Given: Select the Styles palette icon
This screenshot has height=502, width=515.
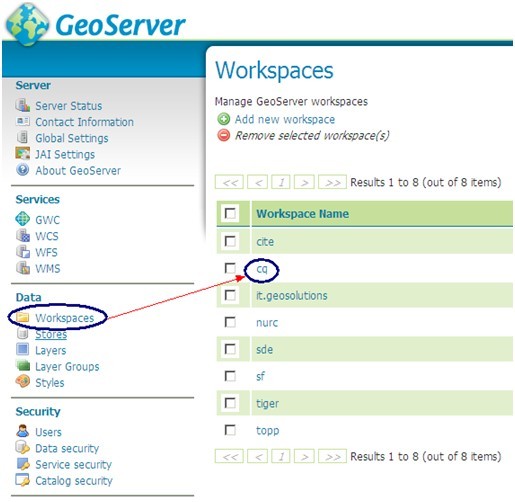Looking at the screenshot, I should 23,382.
